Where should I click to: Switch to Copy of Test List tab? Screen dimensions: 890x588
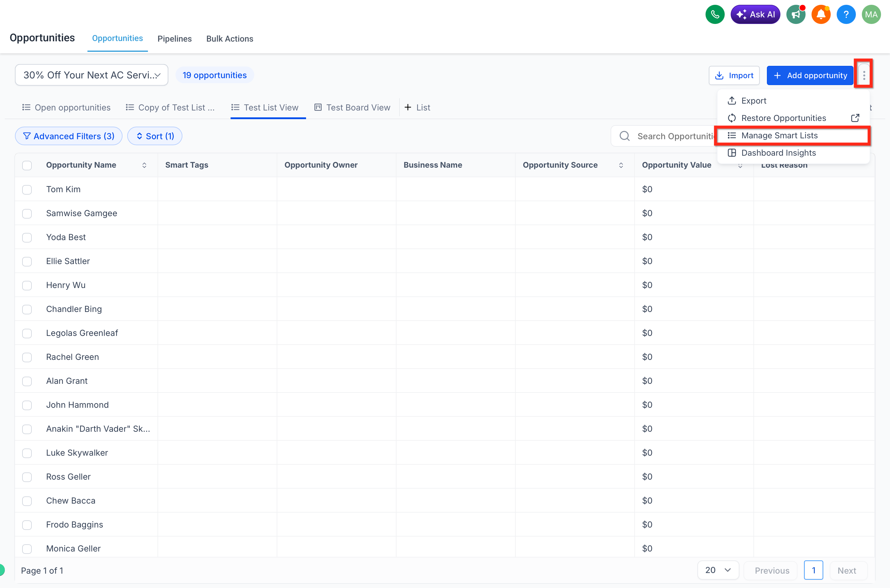coord(170,107)
